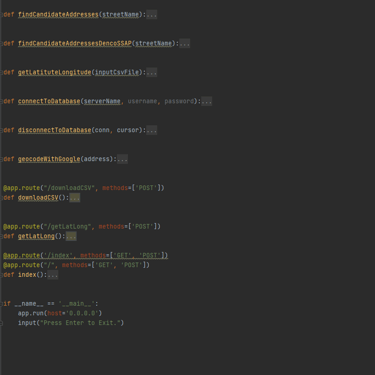This screenshot has height=375, width=375.
Task: Expand folded body of geocodeWithGoogle function
Action: click(x=122, y=159)
